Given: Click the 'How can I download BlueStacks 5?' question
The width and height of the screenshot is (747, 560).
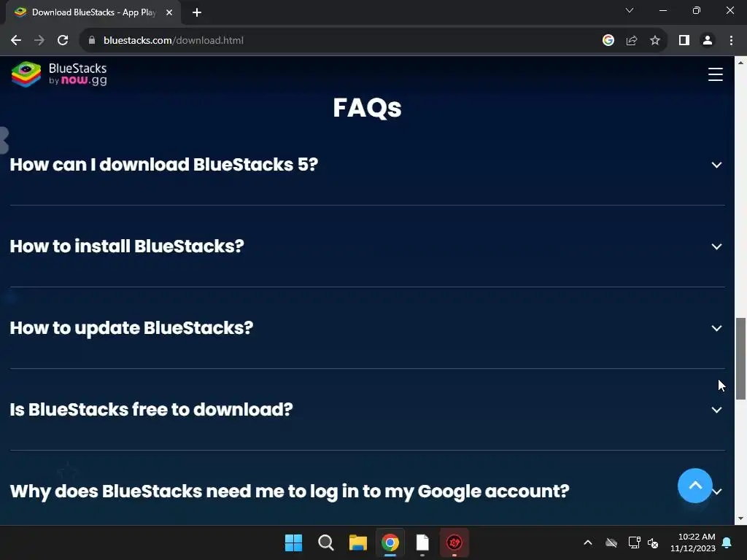Looking at the screenshot, I should click(164, 165).
